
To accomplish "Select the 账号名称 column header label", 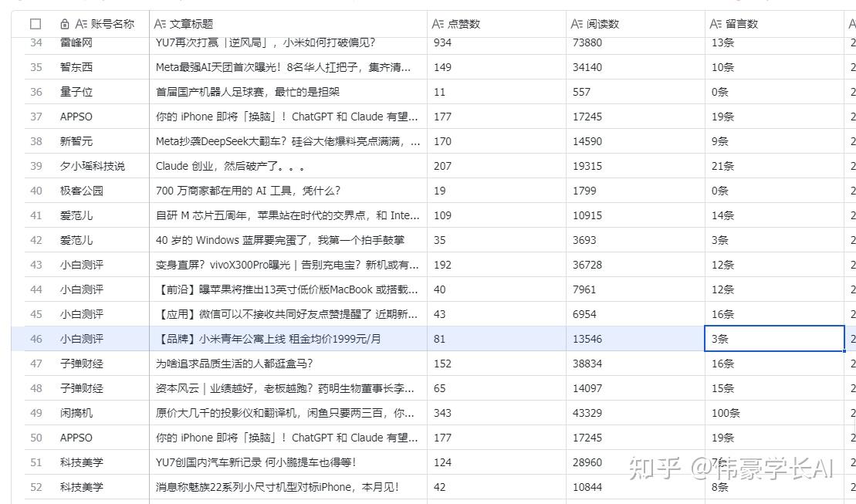I will click(113, 24).
